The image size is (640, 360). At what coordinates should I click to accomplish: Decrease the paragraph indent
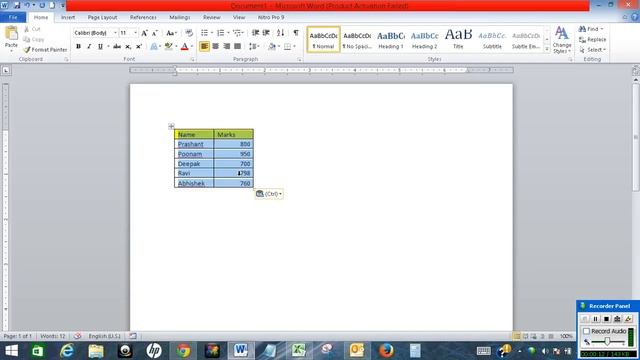point(256,33)
